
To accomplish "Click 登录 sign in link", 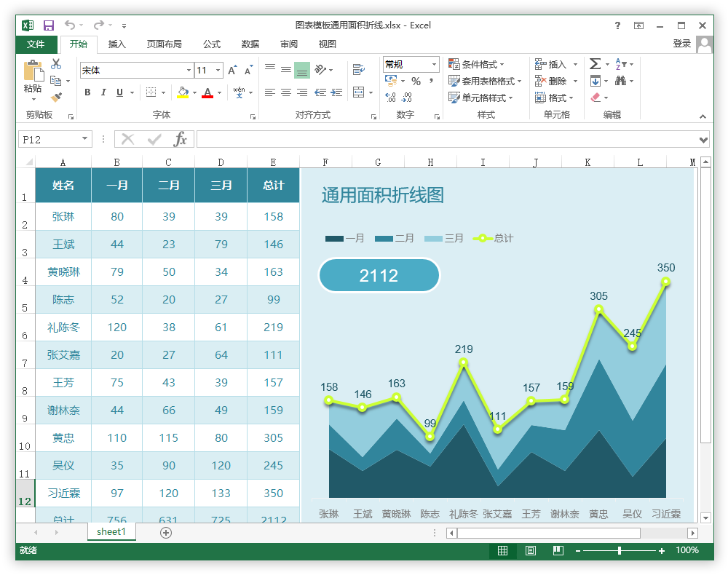I will click(682, 44).
